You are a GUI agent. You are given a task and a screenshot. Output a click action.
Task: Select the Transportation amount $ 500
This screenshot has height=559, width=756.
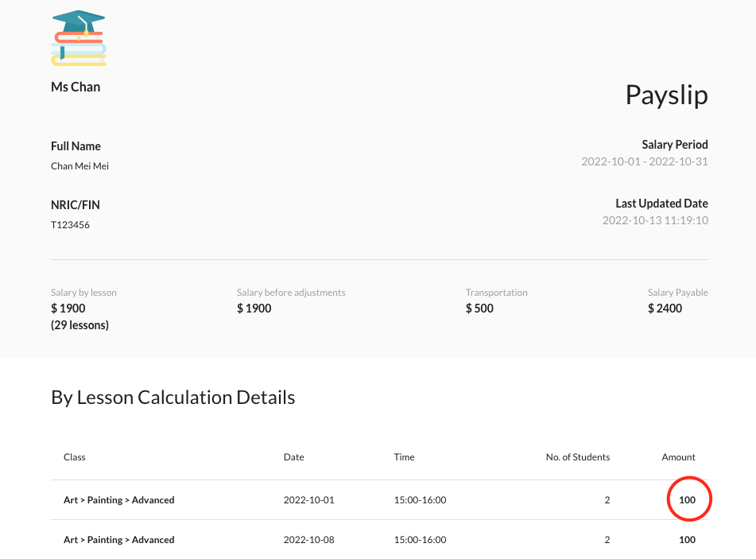coord(479,309)
